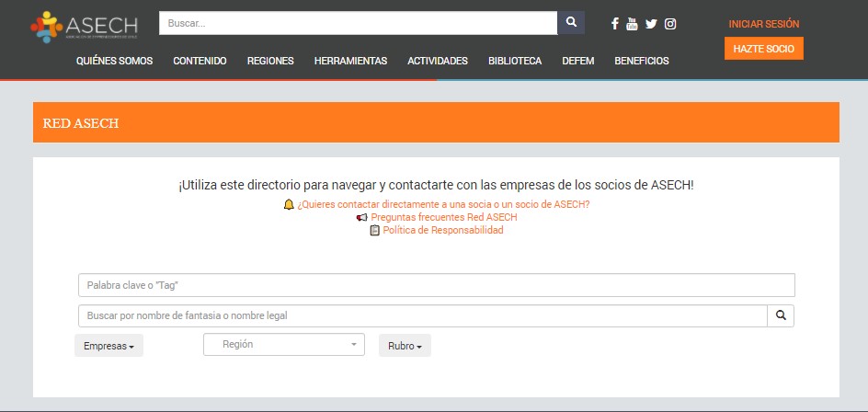
Task: Open the YouTube channel icon
Action: click(x=633, y=24)
